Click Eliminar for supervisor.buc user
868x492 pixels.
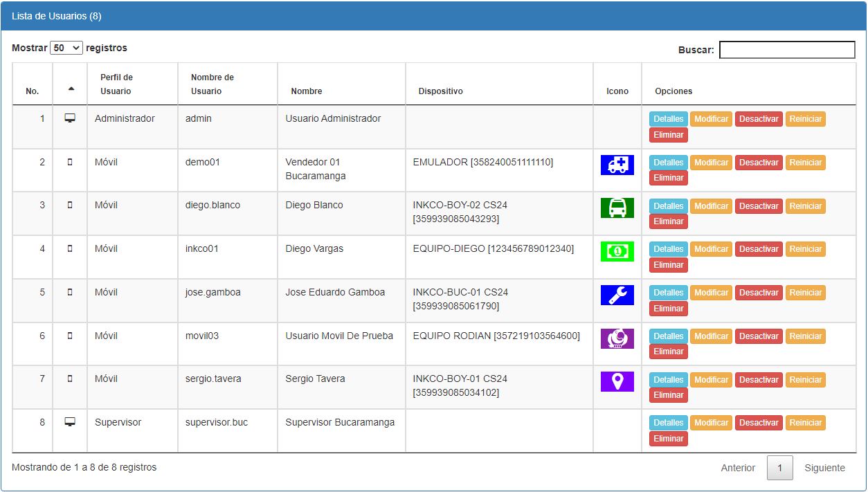(x=668, y=439)
